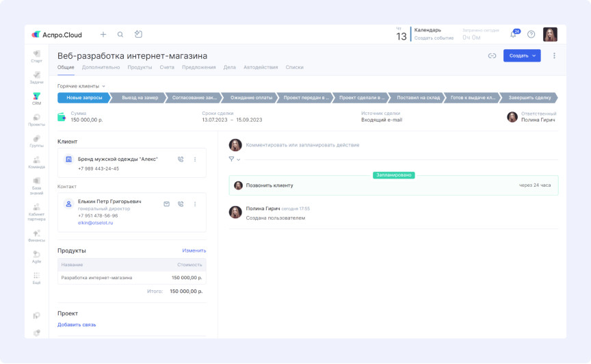The height and width of the screenshot is (364, 591).
Task: Set deal stage to "Ожидание оплаты"
Action: point(250,99)
